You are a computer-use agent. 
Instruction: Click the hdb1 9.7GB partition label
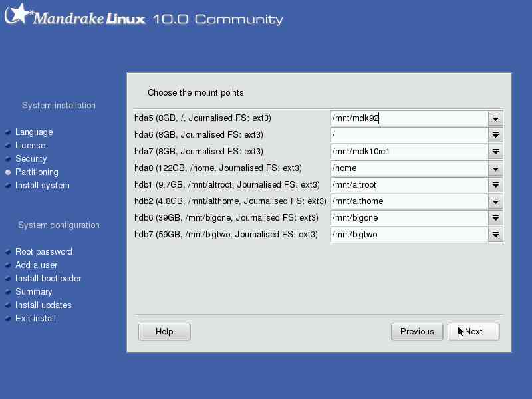[x=227, y=185]
